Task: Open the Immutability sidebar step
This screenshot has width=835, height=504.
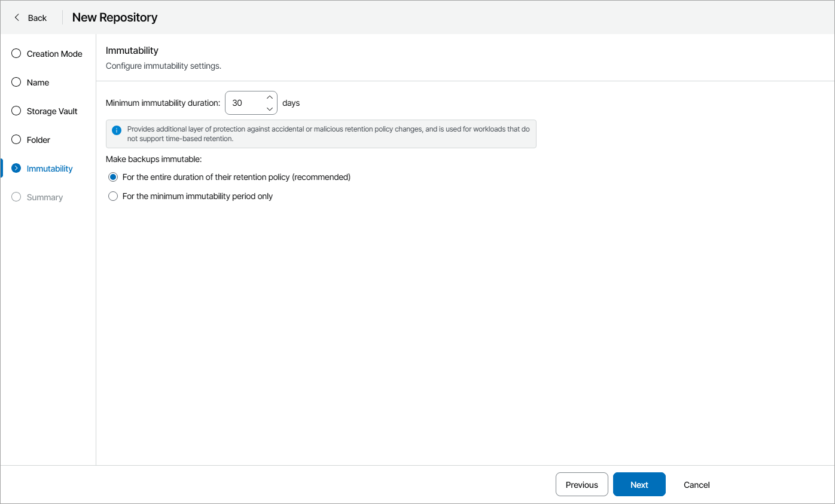Action: pyautogui.click(x=48, y=168)
